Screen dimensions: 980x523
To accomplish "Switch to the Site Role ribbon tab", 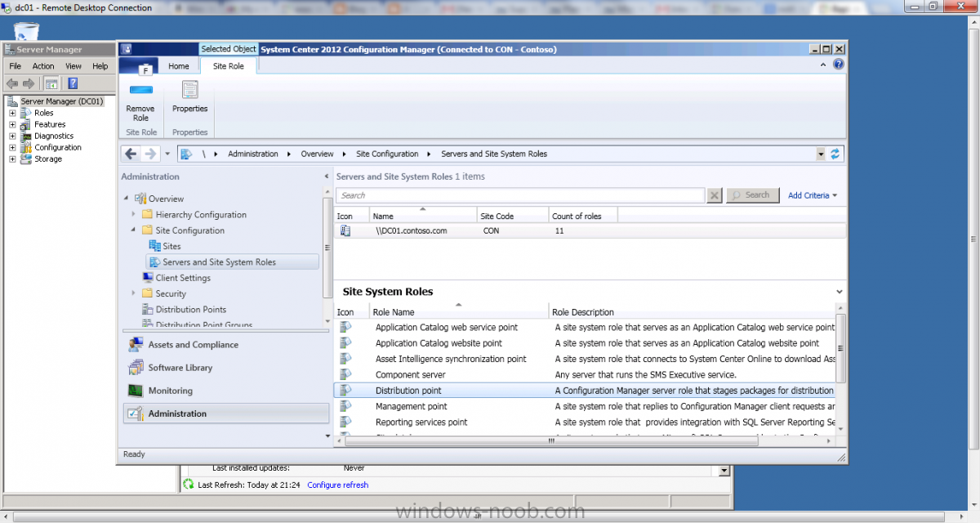I will tap(229, 66).
